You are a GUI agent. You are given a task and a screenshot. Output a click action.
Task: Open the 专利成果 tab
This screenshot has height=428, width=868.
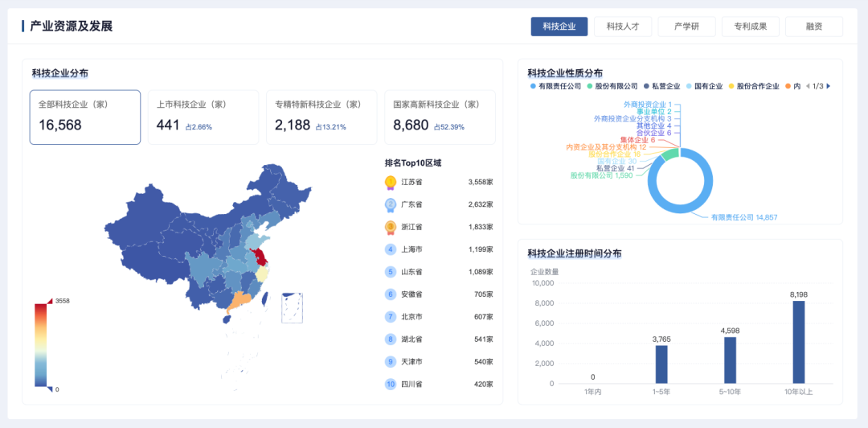tap(750, 27)
